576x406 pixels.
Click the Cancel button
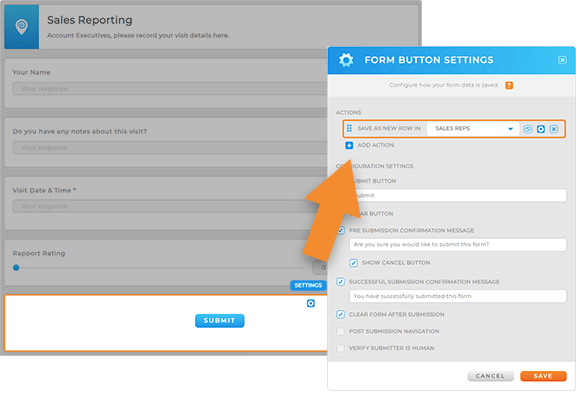[490, 376]
